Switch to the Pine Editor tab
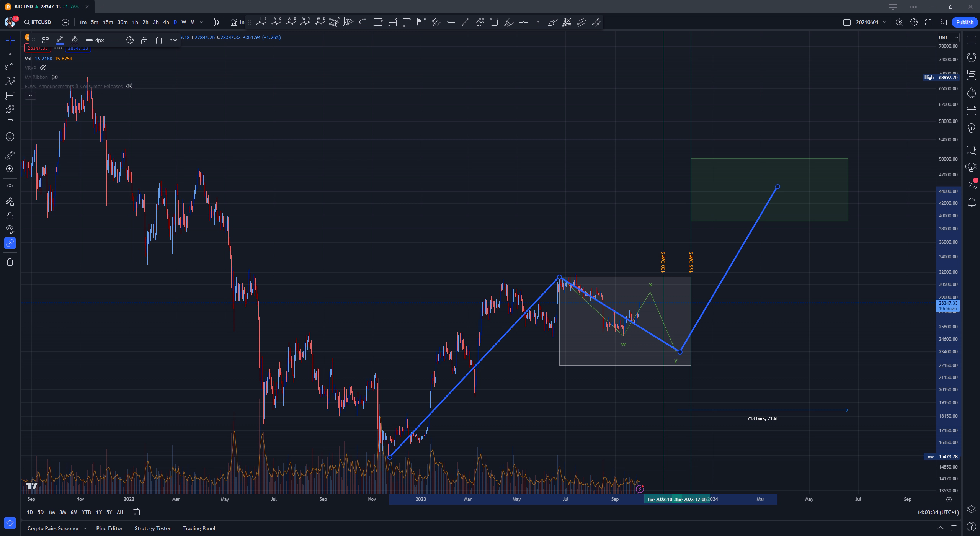This screenshot has height=536, width=980. click(109, 528)
